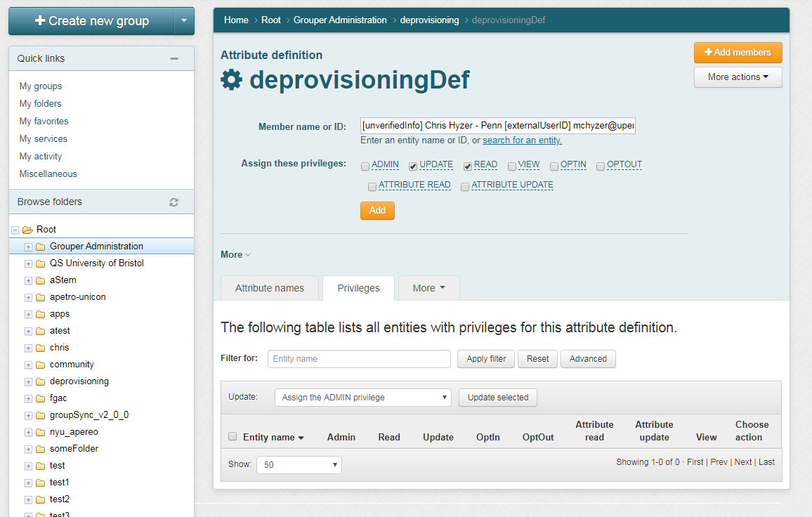Open deprovisioning in the breadcrumb

click(x=429, y=20)
